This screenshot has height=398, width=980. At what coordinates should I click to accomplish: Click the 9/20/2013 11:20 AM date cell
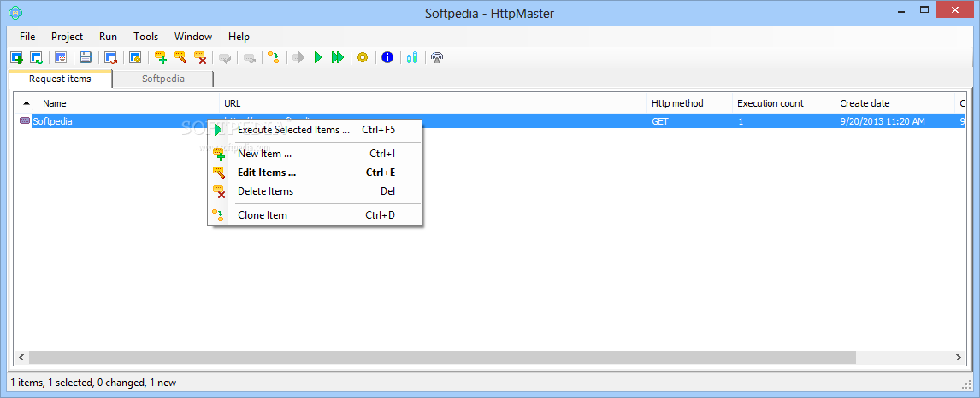883,121
